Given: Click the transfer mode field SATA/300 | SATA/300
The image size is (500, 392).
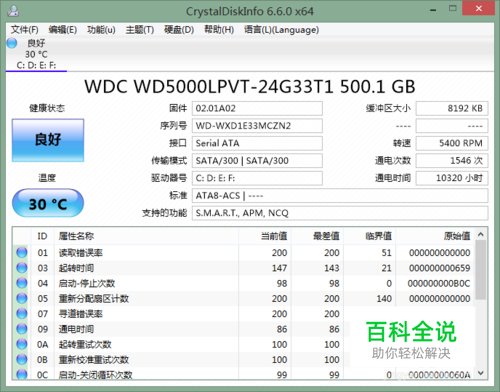Looking at the screenshot, I should [257, 161].
